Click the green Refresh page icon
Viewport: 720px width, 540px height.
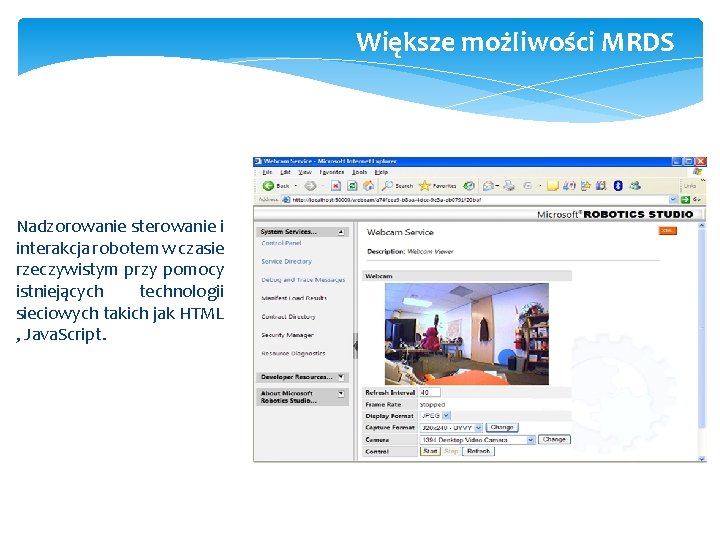pyautogui.click(x=352, y=186)
